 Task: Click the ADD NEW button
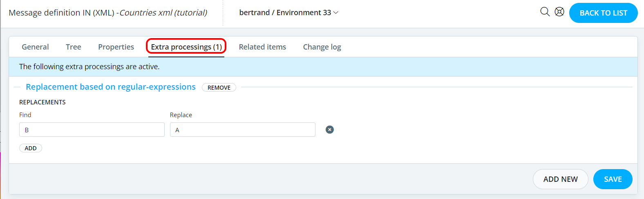[560, 179]
